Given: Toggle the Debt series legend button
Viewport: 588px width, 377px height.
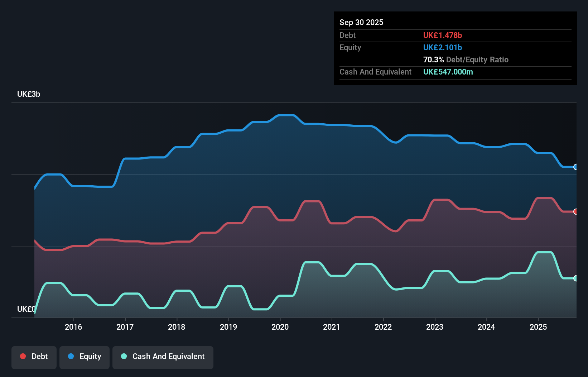Looking at the screenshot, I should [x=34, y=357].
